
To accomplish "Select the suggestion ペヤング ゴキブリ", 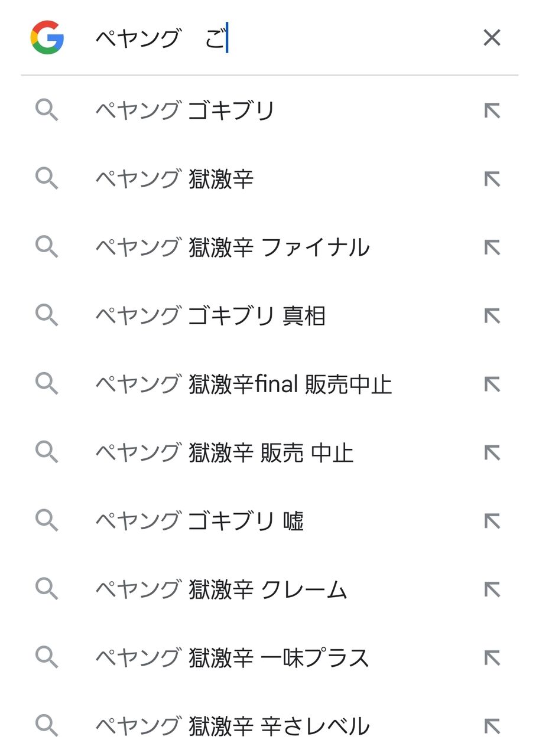I will [184, 110].
